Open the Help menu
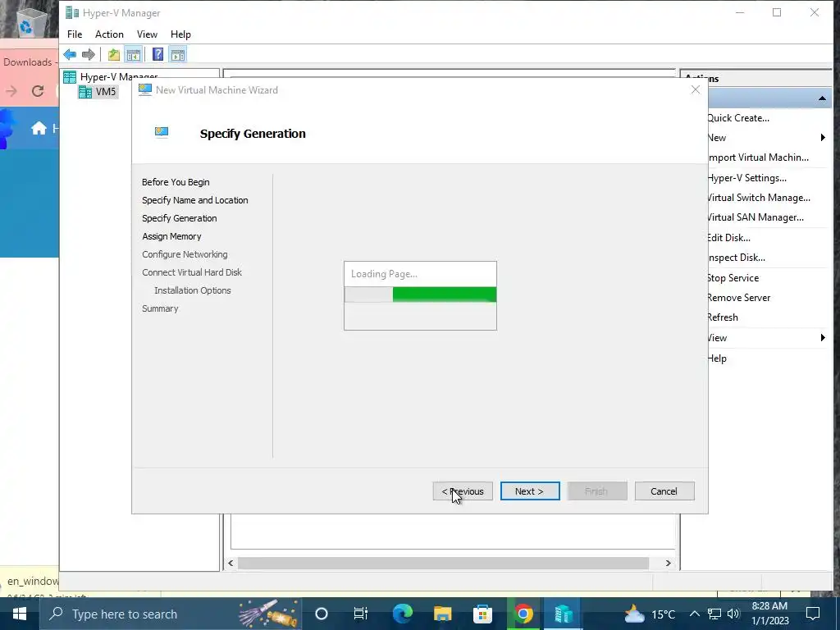The height and width of the screenshot is (630, 840). click(180, 34)
